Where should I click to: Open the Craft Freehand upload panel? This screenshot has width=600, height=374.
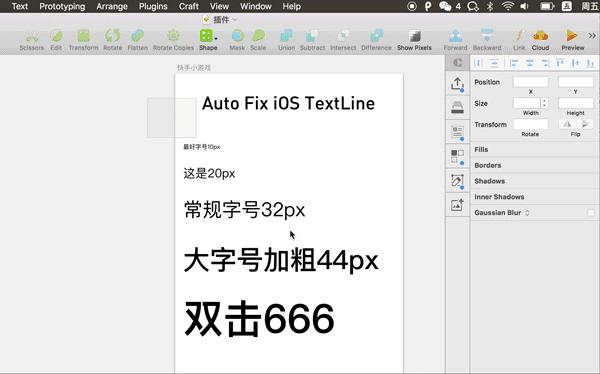click(457, 84)
